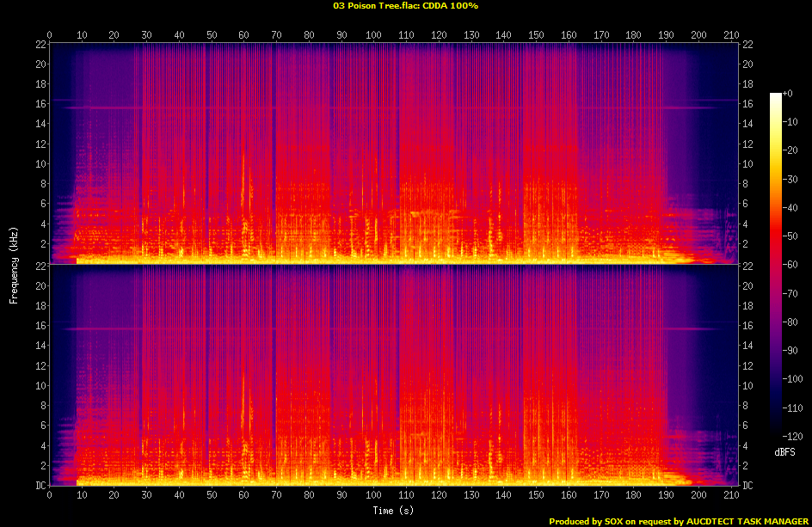Click the '150' tick on the bottom time axis
Image resolution: width=812 pixels, height=527 pixels.
(536, 495)
